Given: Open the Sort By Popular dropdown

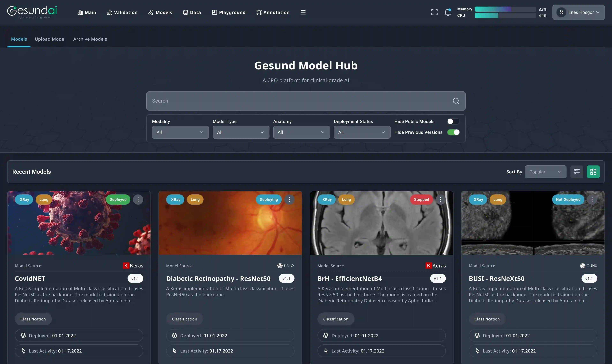Looking at the screenshot, I should point(545,172).
